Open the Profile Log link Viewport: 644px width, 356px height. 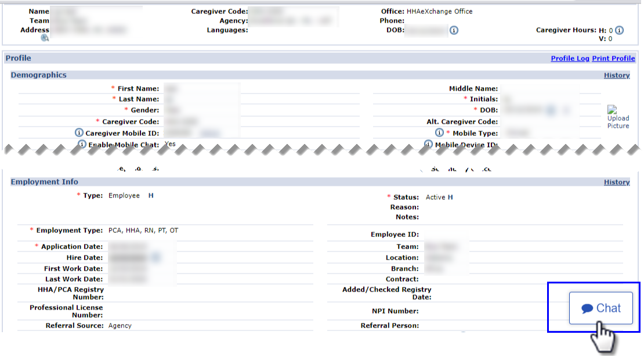click(x=570, y=59)
